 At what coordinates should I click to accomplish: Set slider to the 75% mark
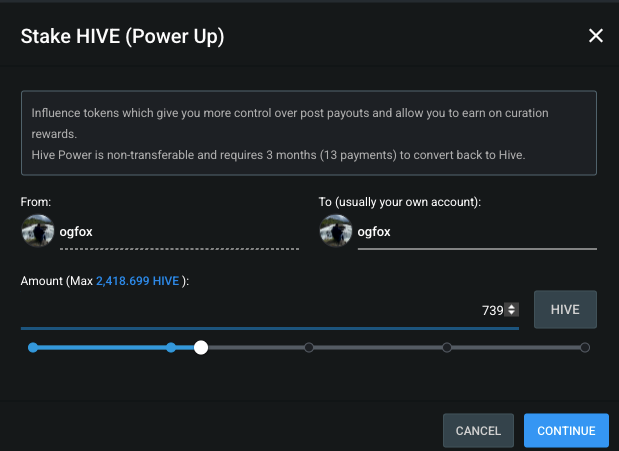(x=446, y=348)
